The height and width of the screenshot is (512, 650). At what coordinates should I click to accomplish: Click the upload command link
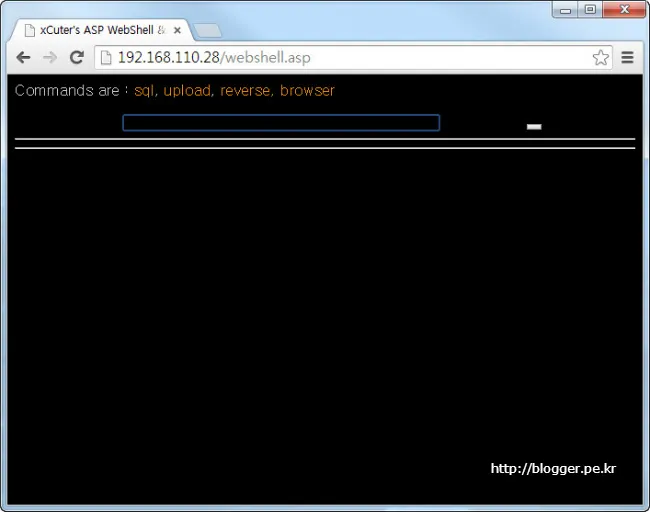click(x=187, y=90)
